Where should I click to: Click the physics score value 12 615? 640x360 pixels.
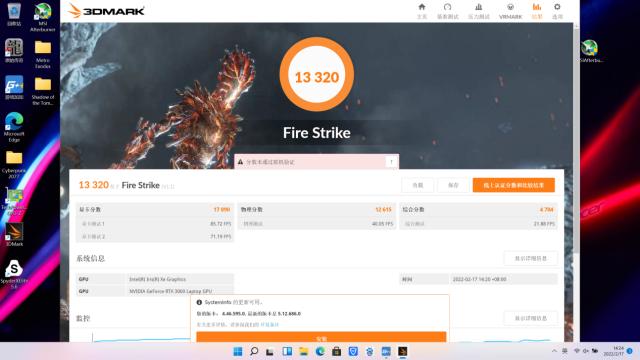[383, 209]
